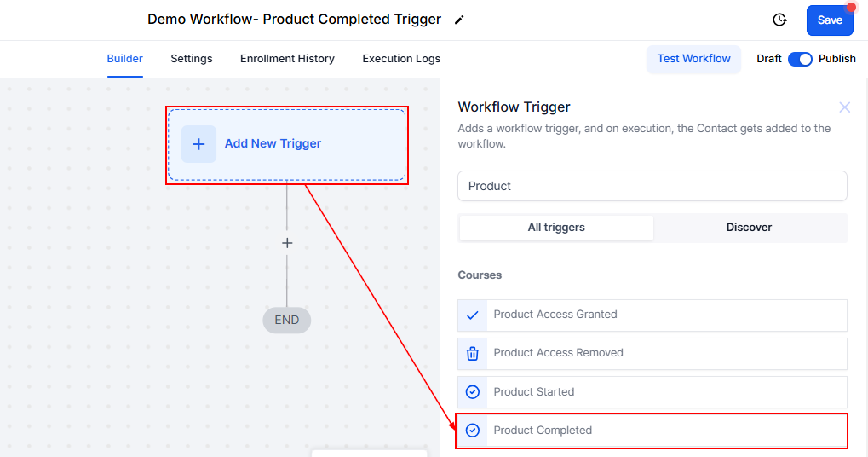
Task: Click the plus node to add an action
Action: tap(287, 243)
